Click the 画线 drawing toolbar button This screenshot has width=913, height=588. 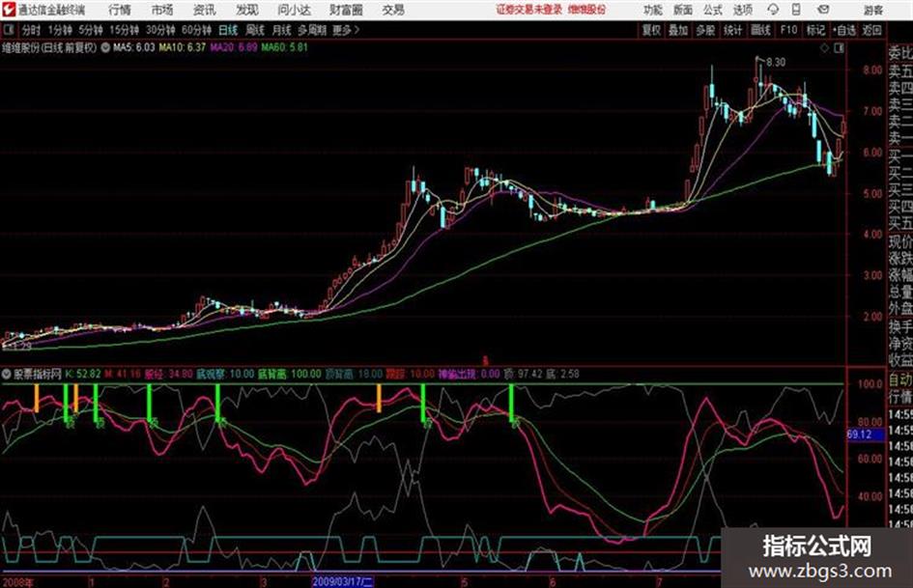click(x=761, y=30)
